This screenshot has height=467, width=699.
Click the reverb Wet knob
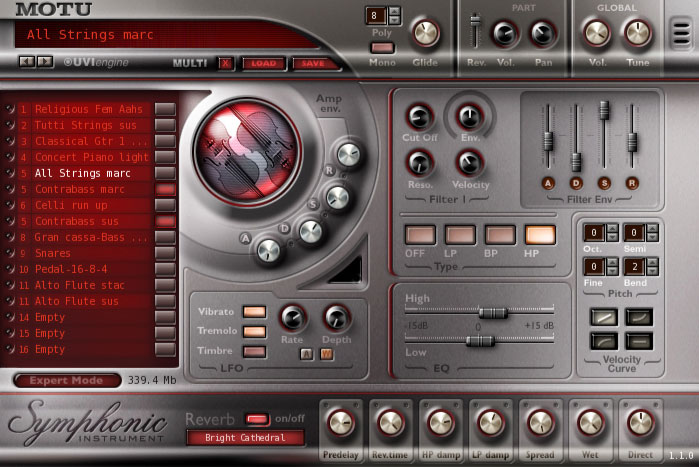[x=590, y=423]
